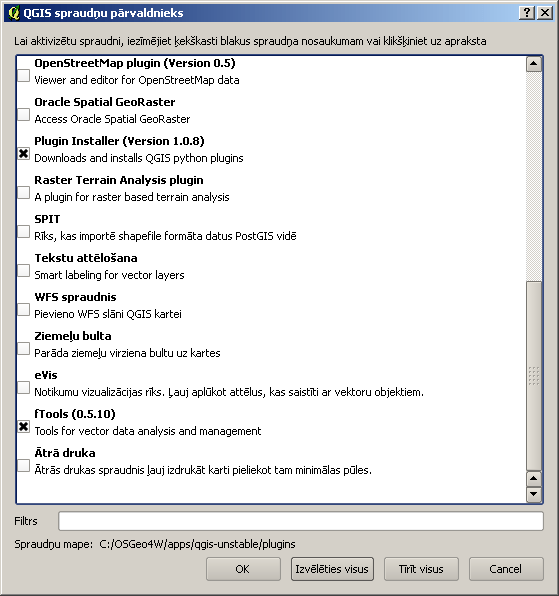Screen dimensions: 559x596
Task: Tick the Ziemeļu bulta checkbox
Action: coord(24,349)
